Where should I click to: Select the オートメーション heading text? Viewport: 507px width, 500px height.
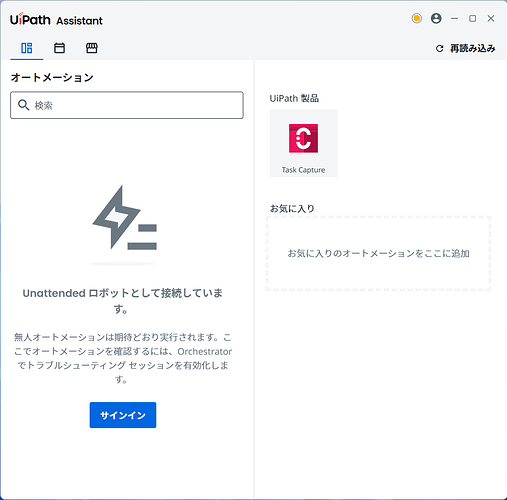52,78
